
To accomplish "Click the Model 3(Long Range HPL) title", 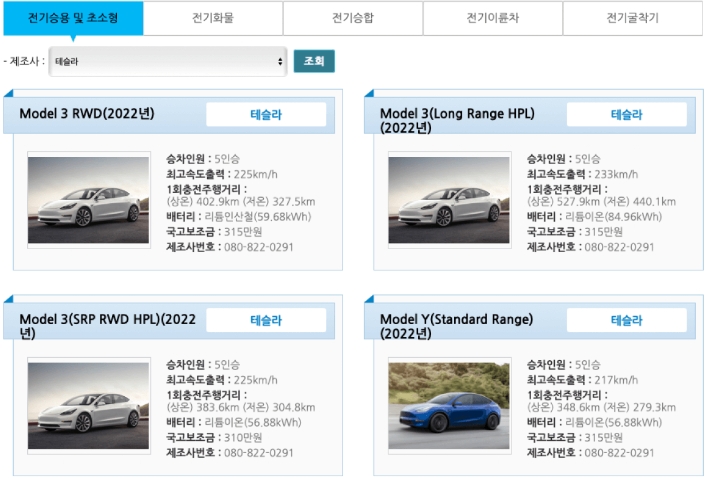I will (457, 120).
